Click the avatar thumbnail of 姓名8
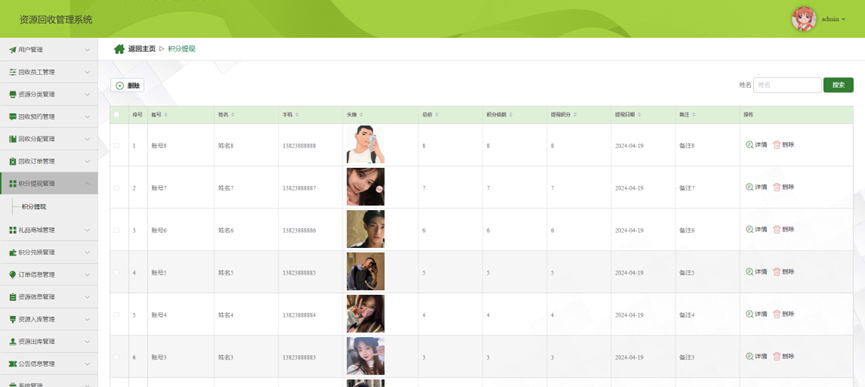Image resolution: width=865 pixels, height=387 pixels. [365, 144]
